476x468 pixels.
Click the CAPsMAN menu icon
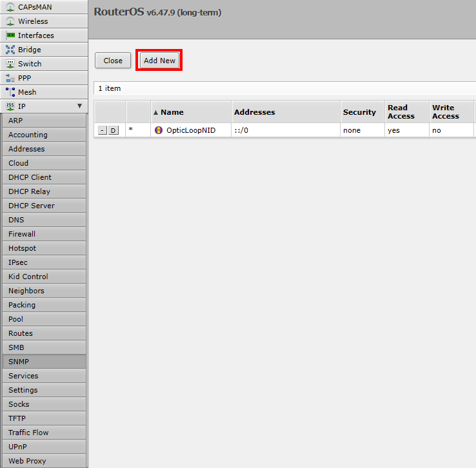click(10, 7)
